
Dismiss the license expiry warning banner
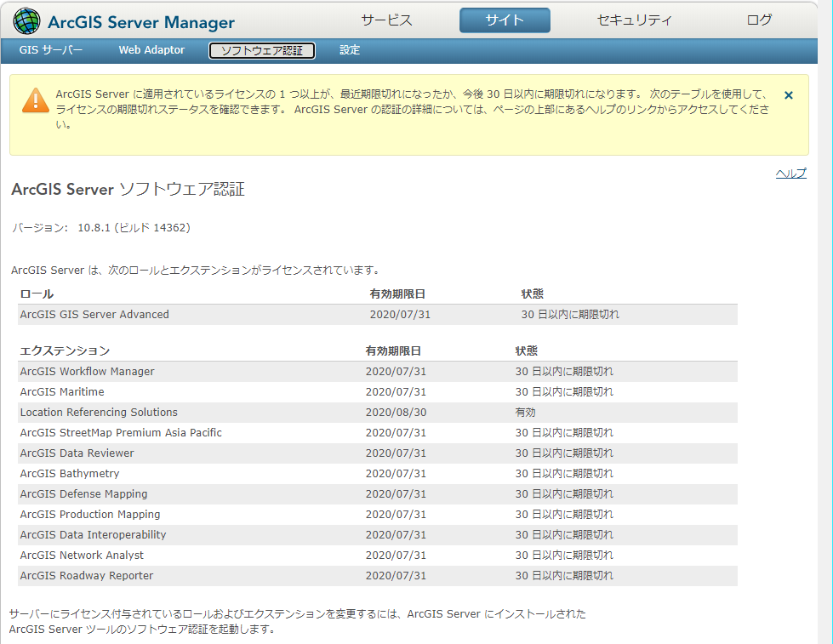click(789, 95)
